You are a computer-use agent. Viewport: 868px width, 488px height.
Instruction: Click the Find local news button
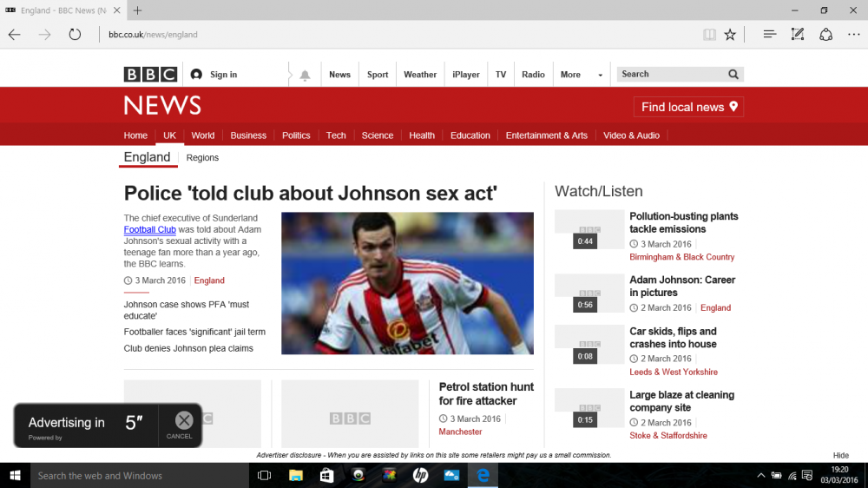tap(688, 107)
